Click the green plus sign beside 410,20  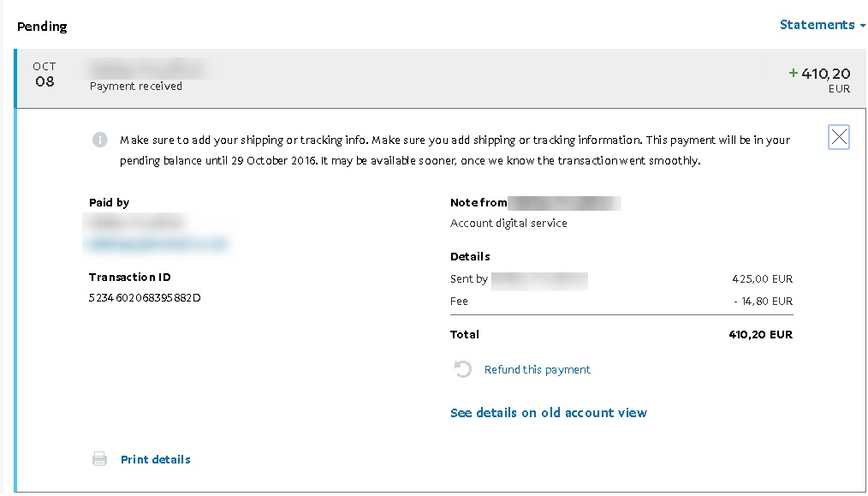coord(793,74)
